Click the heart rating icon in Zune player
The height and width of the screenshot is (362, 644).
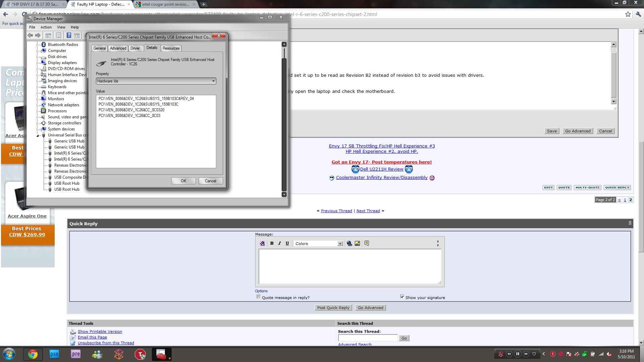tap(534, 354)
